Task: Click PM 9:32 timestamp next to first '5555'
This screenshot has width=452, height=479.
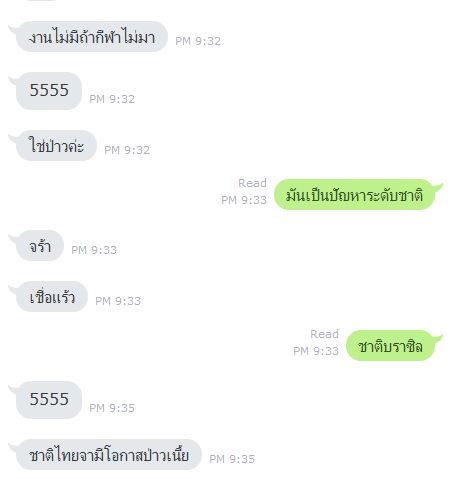Action: (x=112, y=99)
